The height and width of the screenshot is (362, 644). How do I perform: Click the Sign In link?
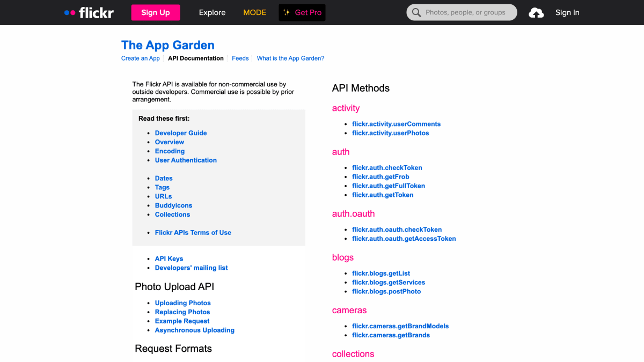coord(567,12)
